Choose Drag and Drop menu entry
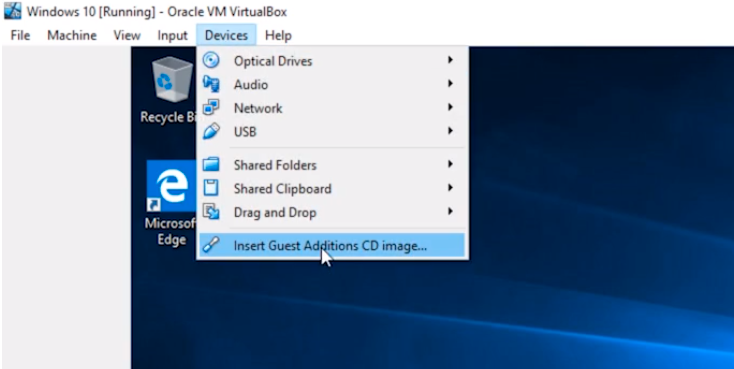 [x=332, y=212]
